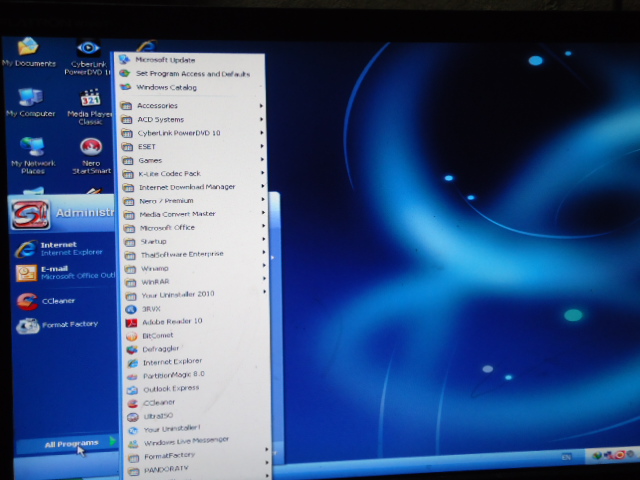This screenshot has height=480, width=640.
Task: Open the WinRAR folder submenu
Action: pyautogui.click(x=197, y=282)
